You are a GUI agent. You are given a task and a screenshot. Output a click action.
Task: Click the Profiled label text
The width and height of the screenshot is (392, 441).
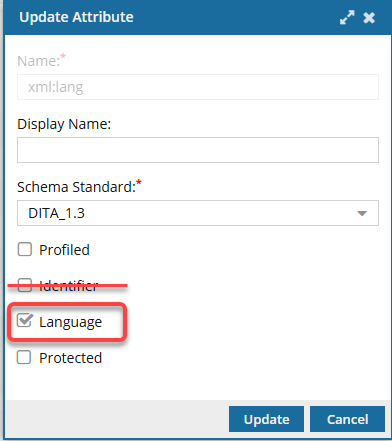(x=64, y=250)
